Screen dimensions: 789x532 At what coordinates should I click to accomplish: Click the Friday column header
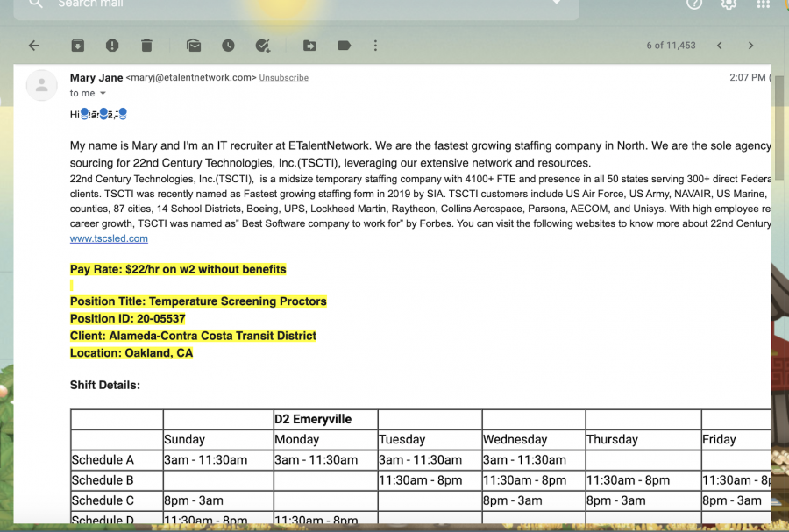[736, 439]
